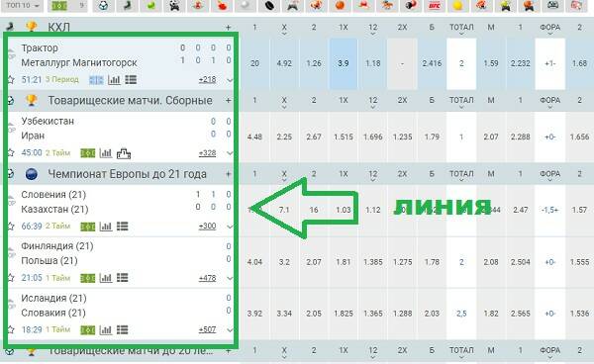
Task: Select the orange basketball sport icon
Action: (x=340, y=6)
